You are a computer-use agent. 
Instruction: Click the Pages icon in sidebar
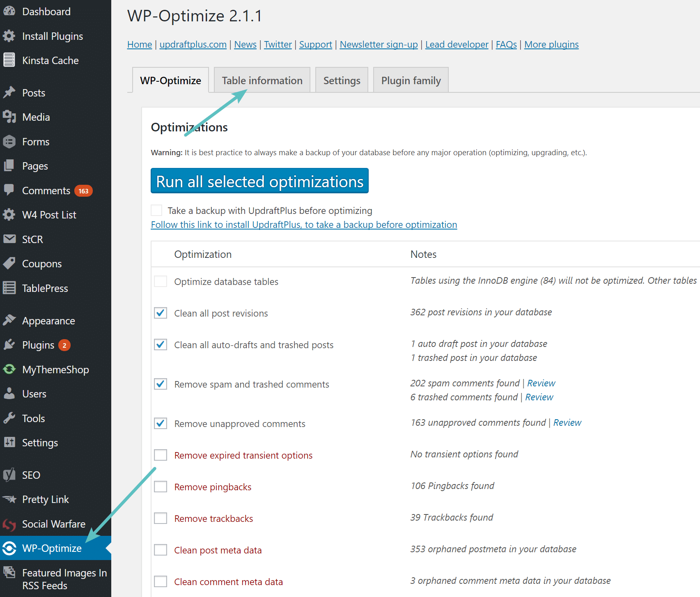pos(9,166)
